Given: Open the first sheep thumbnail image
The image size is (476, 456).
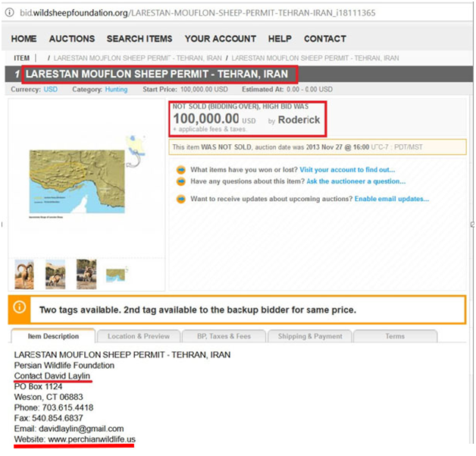Looking at the screenshot, I should [24, 274].
